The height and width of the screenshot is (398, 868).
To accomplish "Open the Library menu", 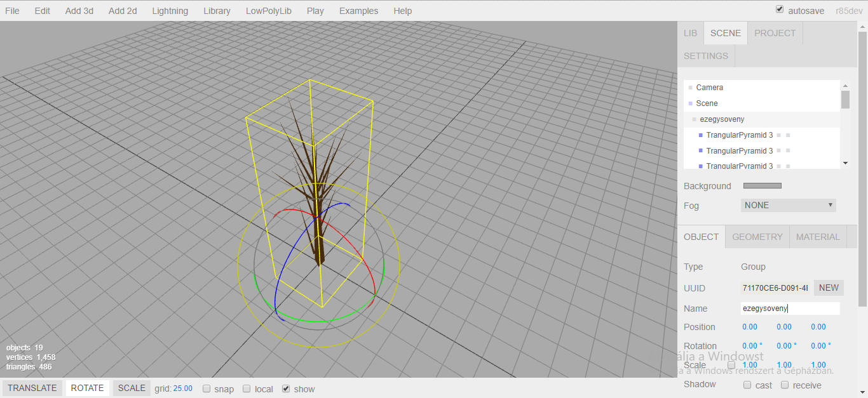I will click(x=217, y=11).
